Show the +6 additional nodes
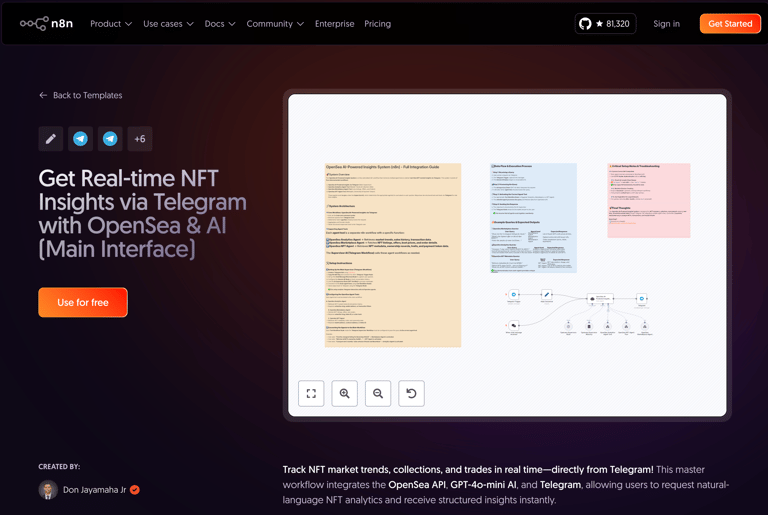 click(x=140, y=139)
